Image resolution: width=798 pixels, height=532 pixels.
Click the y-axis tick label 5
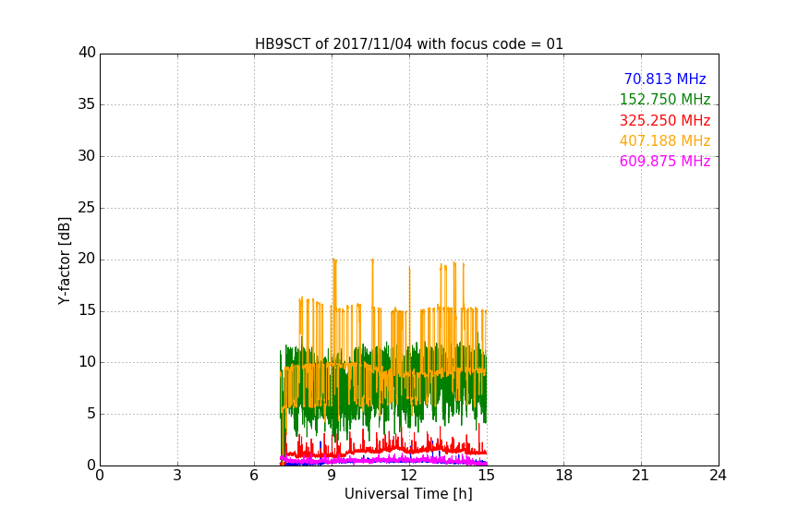pos(91,414)
